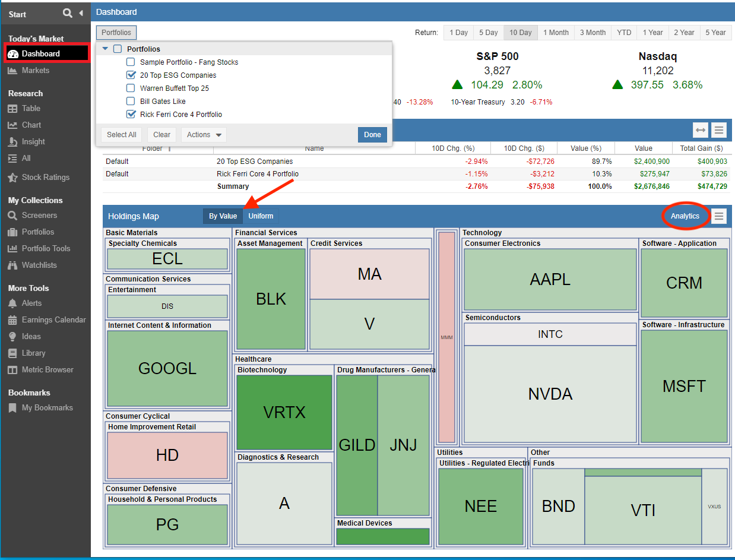Click the All list icon
This screenshot has height=560, width=735.
point(12,159)
